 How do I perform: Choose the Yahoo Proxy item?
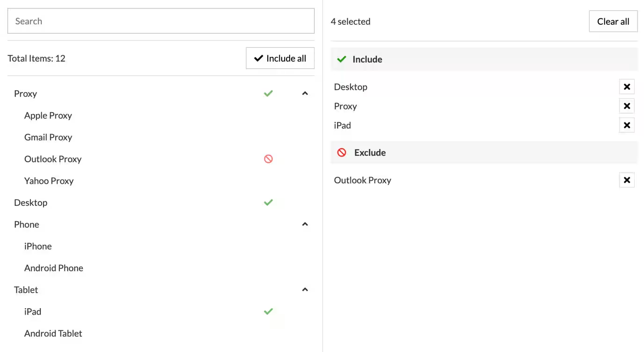pyautogui.click(x=49, y=181)
